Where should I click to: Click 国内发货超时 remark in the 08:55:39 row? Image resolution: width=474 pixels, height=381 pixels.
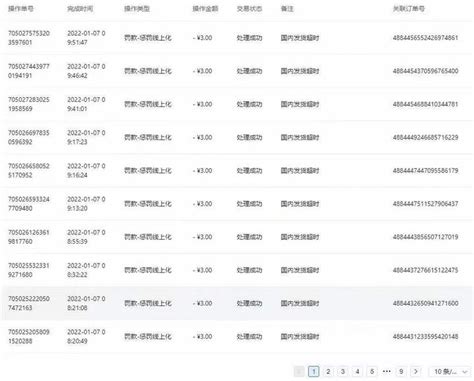tap(300, 237)
